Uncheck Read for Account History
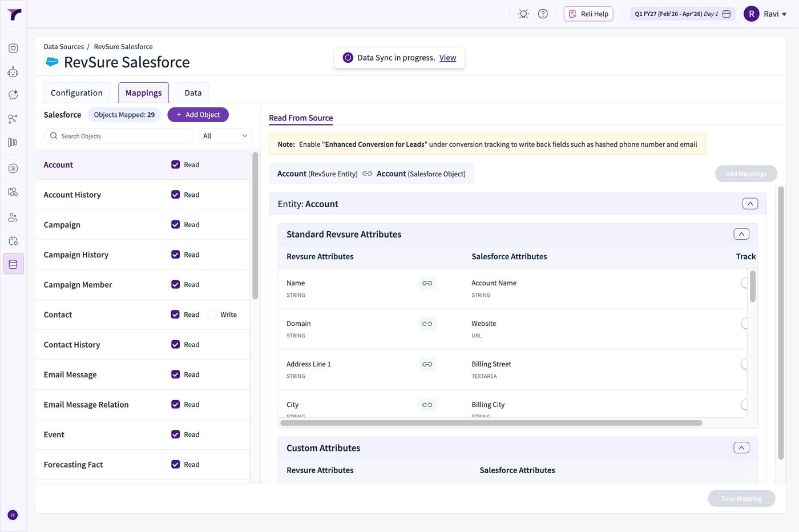The height and width of the screenshot is (532, 799). [x=175, y=195]
